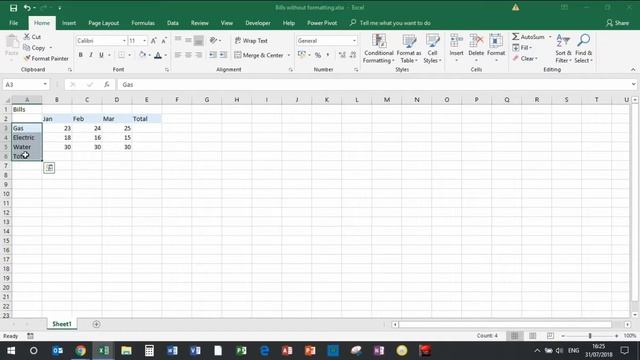Viewport: 640px width, 360px height.
Task: Toggle Top Align vertical alignment
Action: coord(178,40)
